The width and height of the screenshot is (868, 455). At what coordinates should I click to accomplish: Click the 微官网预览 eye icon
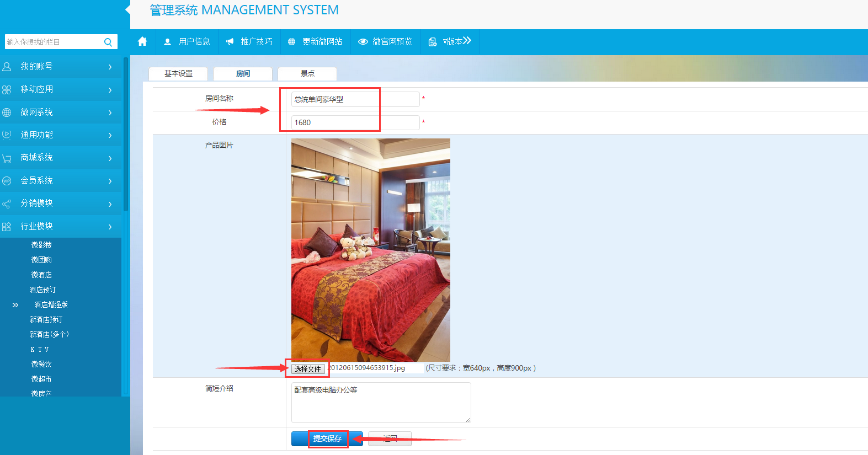tap(363, 42)
